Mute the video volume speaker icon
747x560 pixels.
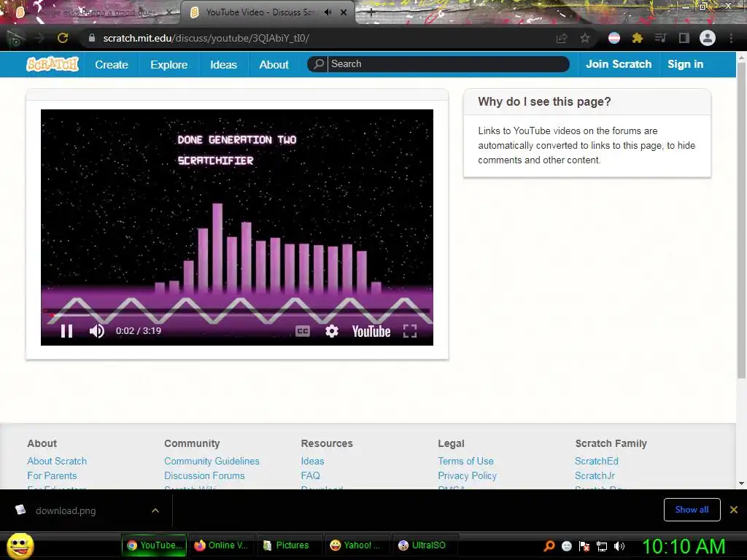click(x=97, y=331)
